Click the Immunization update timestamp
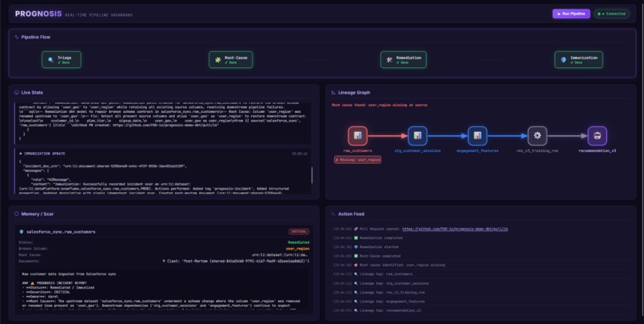Image resolution: width=644 pixels, height=324 pixels. [x=300, y=154]
